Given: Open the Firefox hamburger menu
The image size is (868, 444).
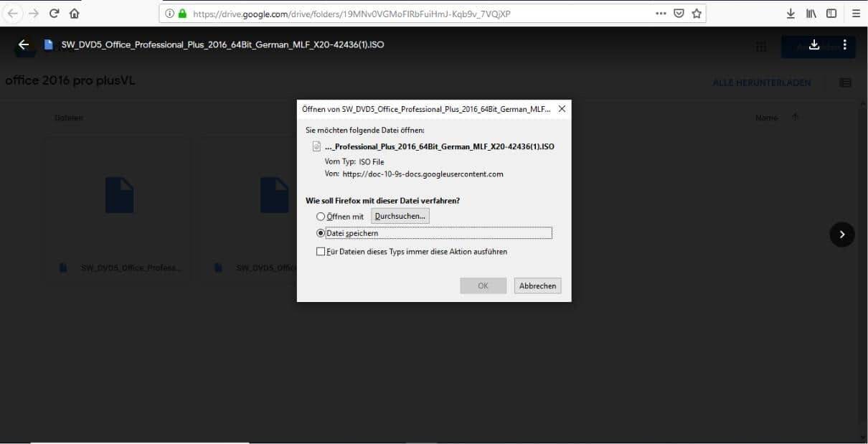Looking at the screenshot, I should coord(856,14).
